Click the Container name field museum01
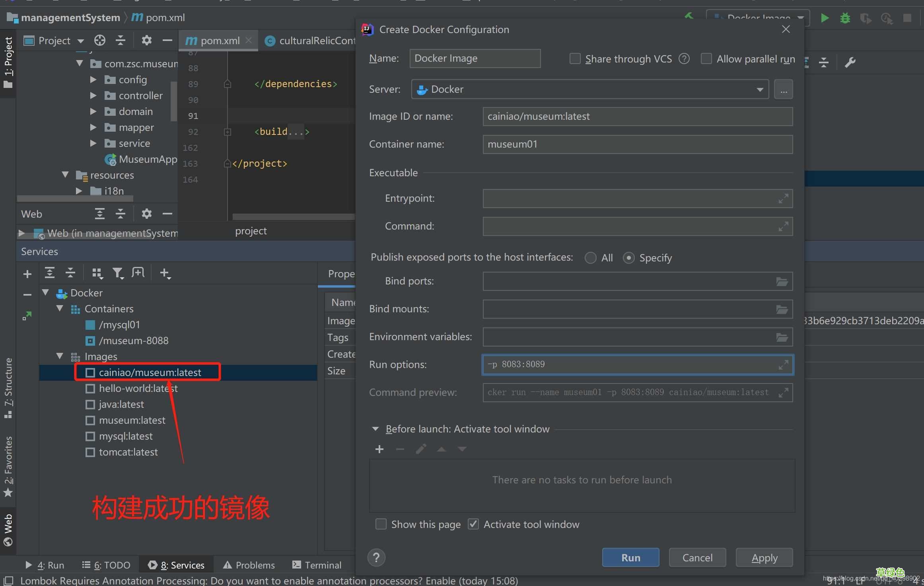 tap(638, 144)
